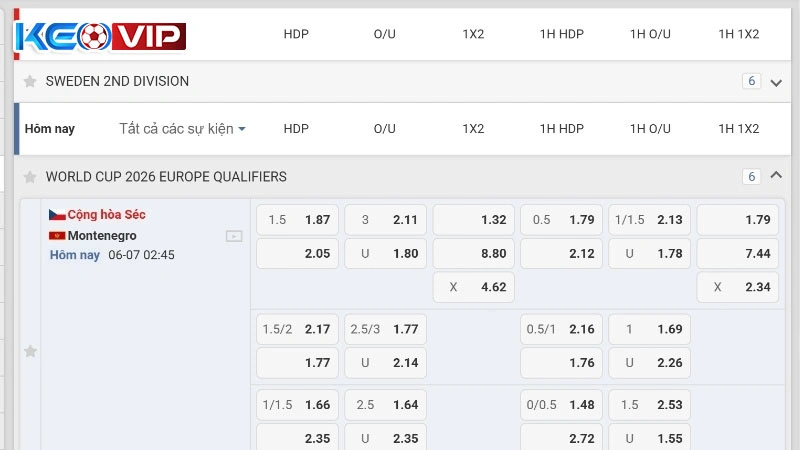This screenshot has width=800, height=450.
Task: Bet on Czech Republic handicap 1.5 at 1.87
Action: tap(298, 220)
